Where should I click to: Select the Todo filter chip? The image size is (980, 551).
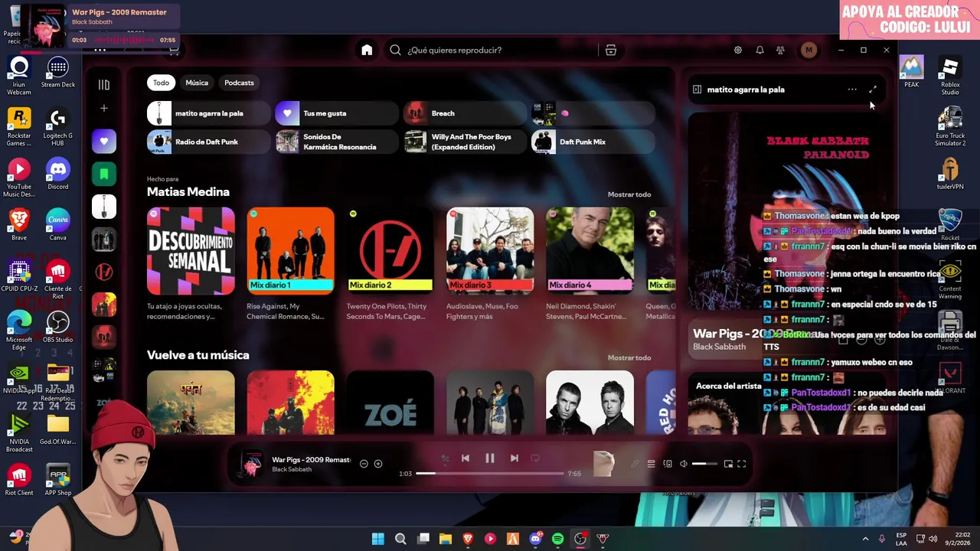pyautogui.click(x=161, y=83)
